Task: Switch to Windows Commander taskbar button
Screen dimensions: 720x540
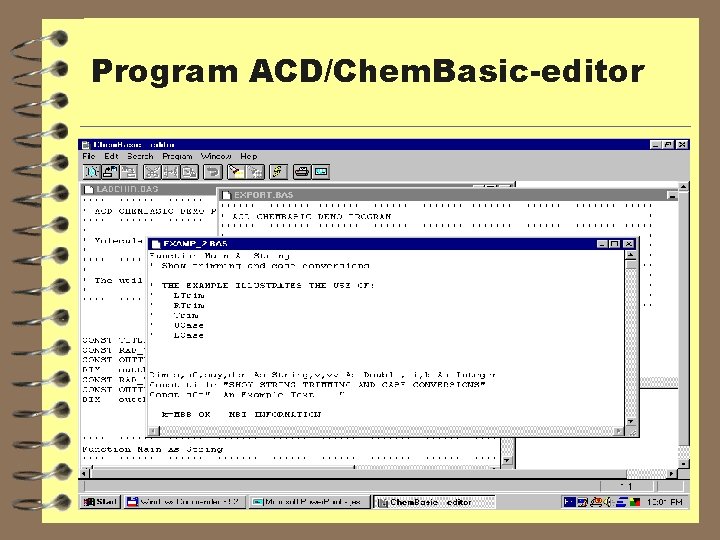Action: click(x=185, y=502)
